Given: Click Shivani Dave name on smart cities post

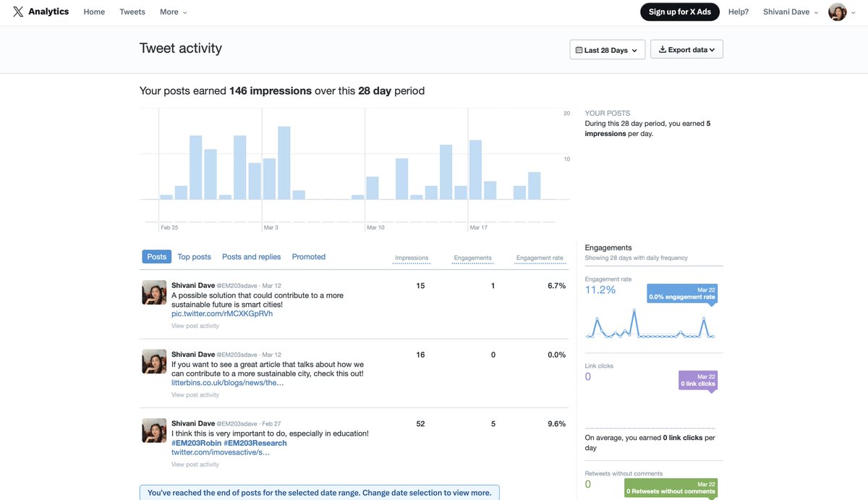Looking at the screenshot, I should (x=193, y=285).
